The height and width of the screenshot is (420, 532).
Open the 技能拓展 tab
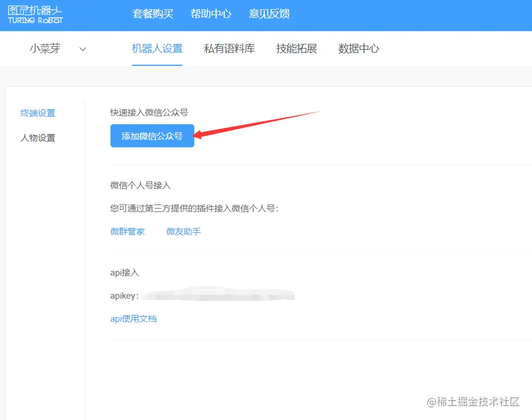(297, 49)
